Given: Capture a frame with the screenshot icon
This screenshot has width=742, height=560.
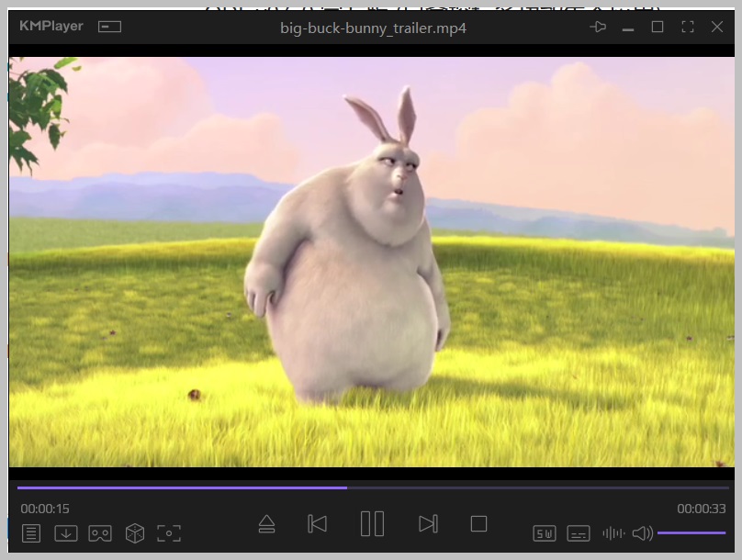Looking at the screenshot, I should tap(169, 532).
